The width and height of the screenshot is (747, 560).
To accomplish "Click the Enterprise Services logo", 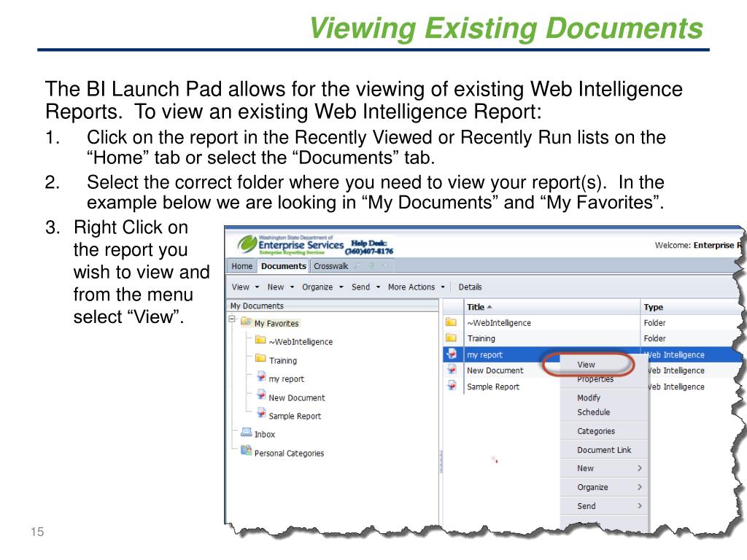I will pos(291,245).
